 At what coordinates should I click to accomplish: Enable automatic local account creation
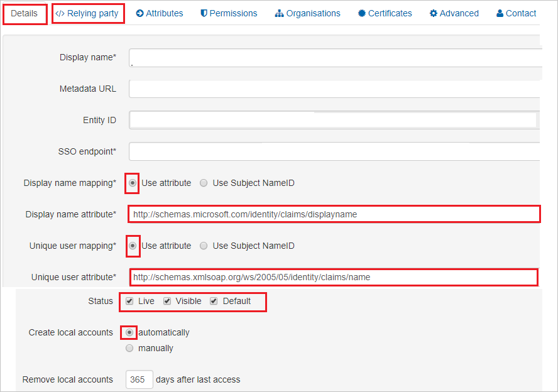(128, 332)
